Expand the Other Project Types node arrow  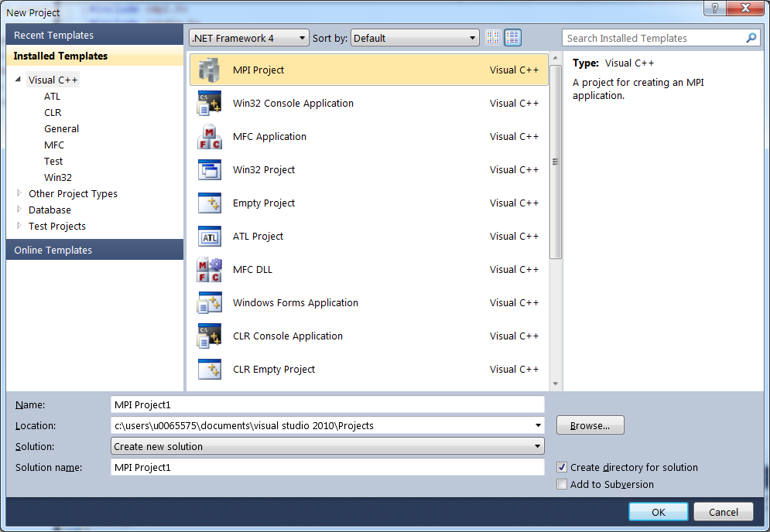pos(19,193)
